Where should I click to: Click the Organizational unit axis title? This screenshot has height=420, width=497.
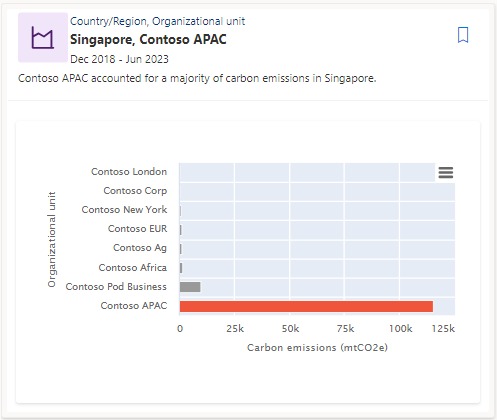tap(52, 239)
